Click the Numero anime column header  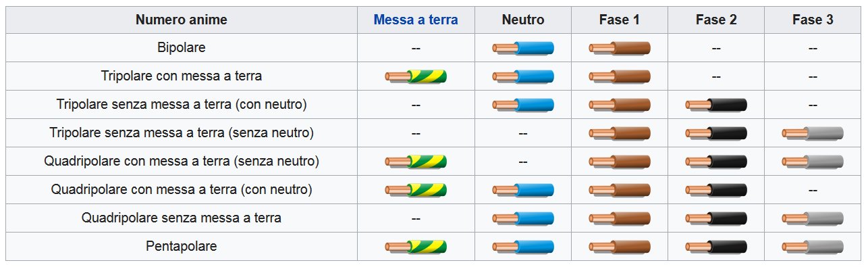point(182,20)
